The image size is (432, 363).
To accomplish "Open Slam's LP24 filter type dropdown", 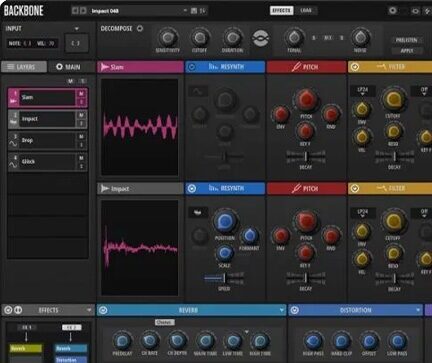I will coord(363,91).
